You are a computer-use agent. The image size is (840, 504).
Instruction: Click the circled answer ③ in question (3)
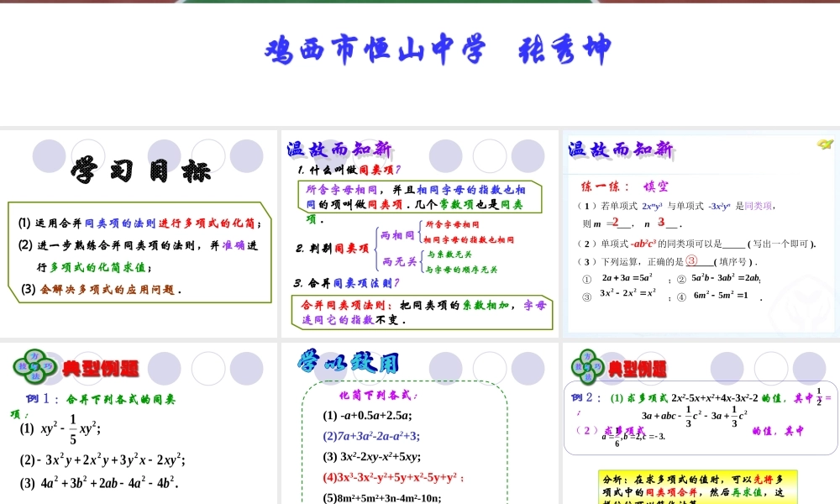click(x=691, y=260)
